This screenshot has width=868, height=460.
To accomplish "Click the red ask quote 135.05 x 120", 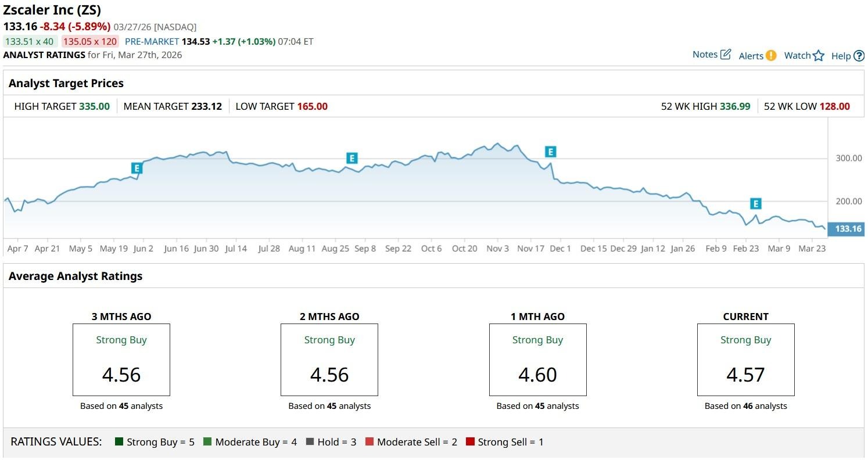I will (90, 42).
